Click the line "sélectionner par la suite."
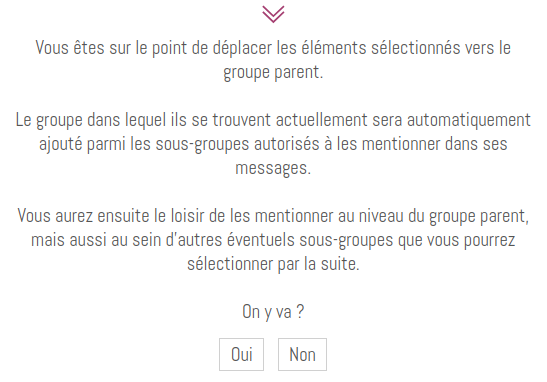The image size is (547, 382). (x=273, y=264)
